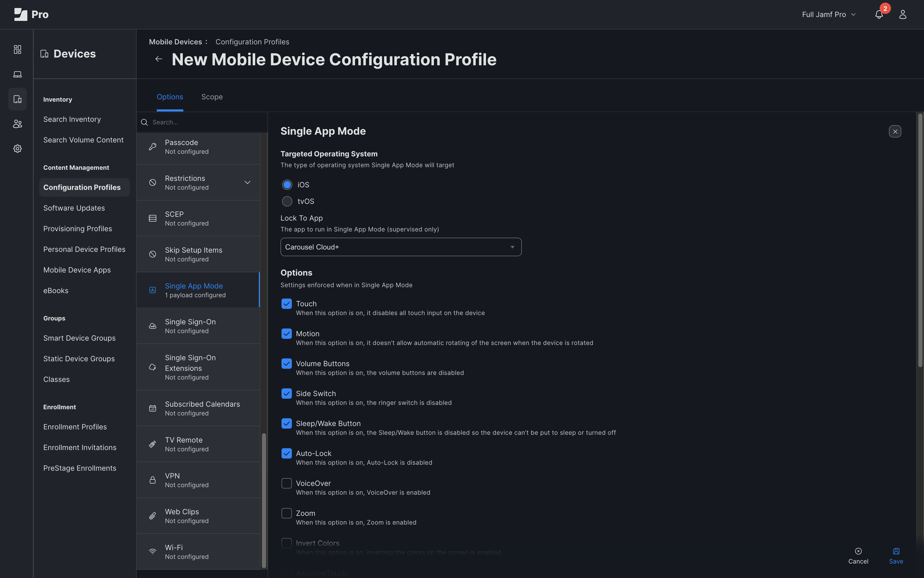
Task: Open PreStage Enrollments in sidebar
Action: [x=80, y=468]
